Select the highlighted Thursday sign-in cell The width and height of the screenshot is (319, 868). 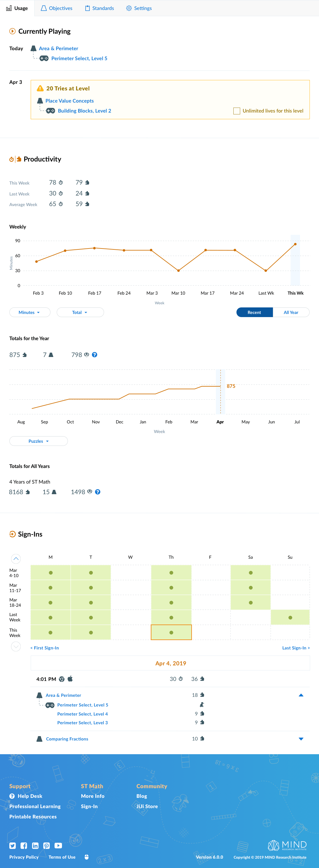171,633
